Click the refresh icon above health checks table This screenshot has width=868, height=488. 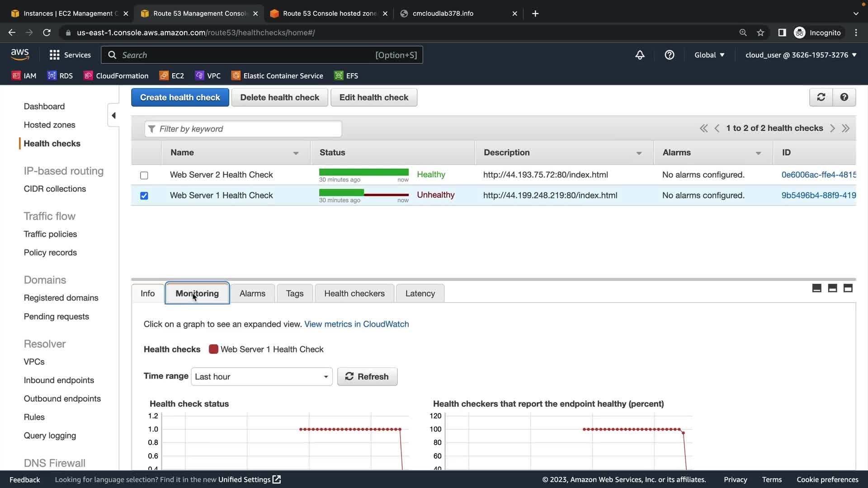[821, 97]
